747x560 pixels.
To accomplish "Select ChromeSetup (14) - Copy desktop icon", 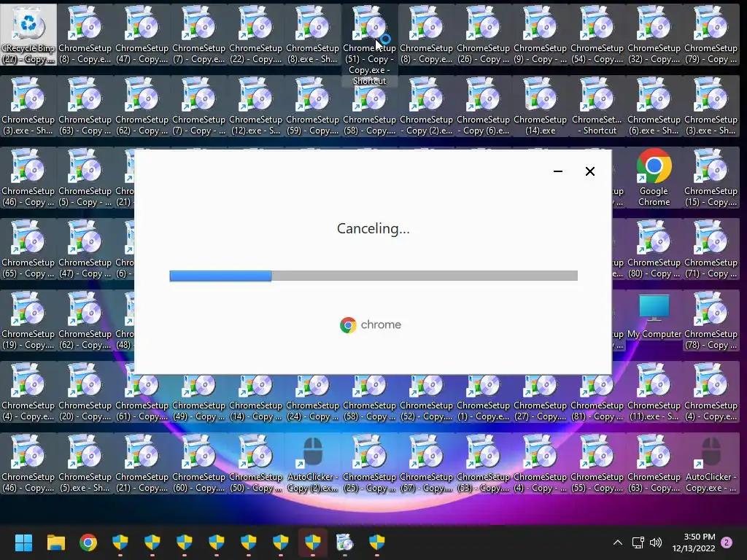I will tap(255, 397).
